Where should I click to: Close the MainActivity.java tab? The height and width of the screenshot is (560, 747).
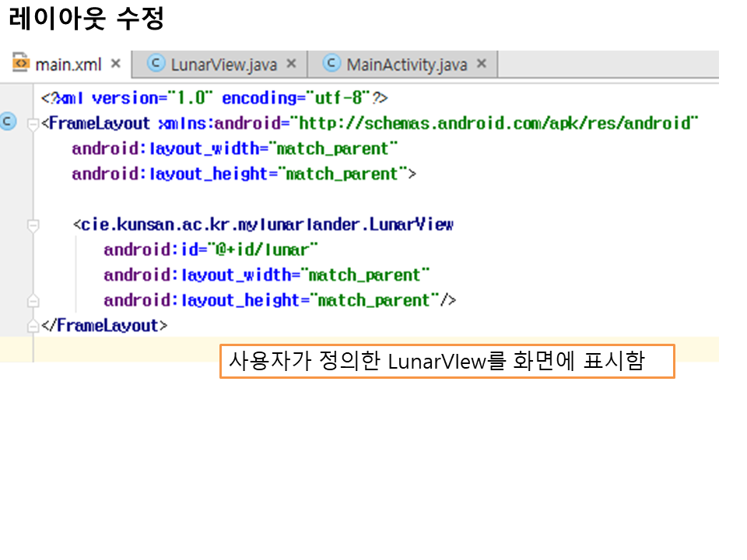pos(482,64)
